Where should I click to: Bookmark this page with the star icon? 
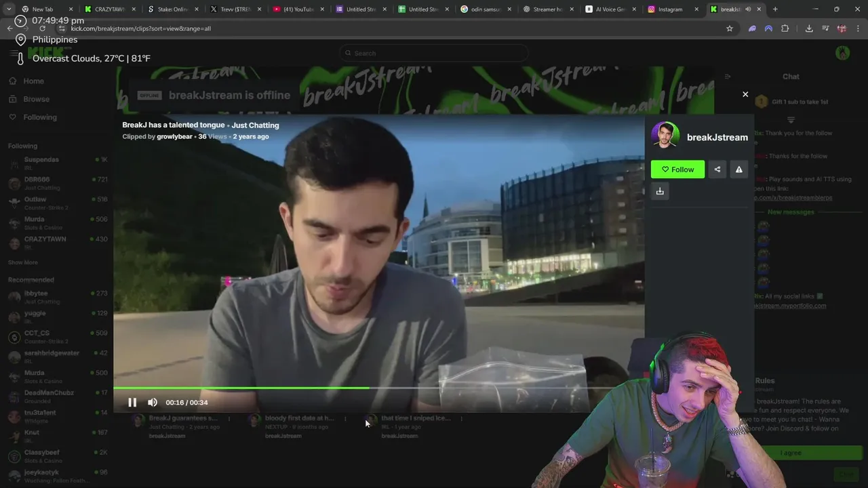click(x=730, y=28)
